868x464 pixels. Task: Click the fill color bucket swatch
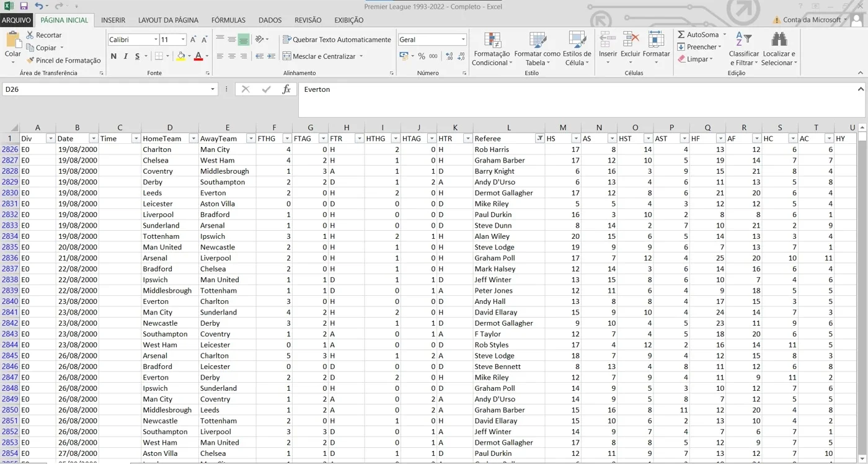tap(180, 56)
